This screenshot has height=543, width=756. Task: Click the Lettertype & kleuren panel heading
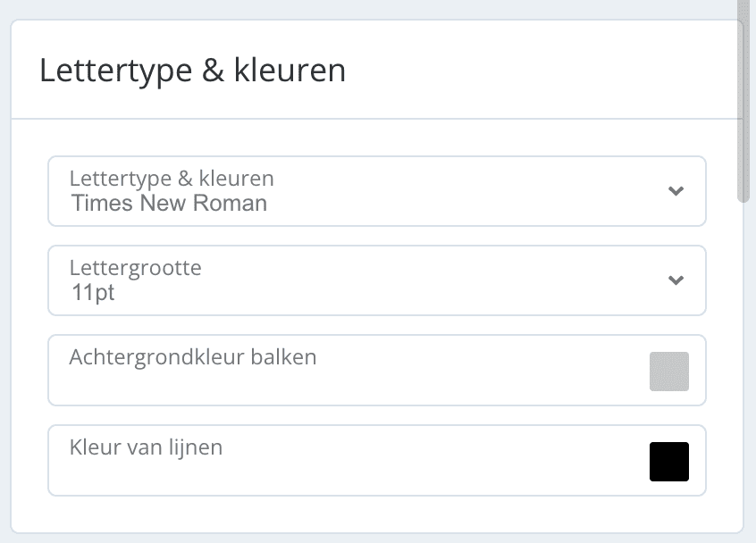192,71
